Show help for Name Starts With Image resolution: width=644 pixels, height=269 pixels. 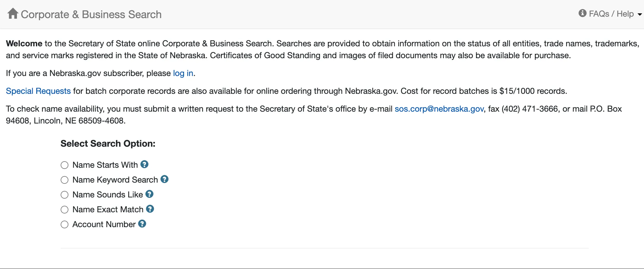[x=144, y=164]
